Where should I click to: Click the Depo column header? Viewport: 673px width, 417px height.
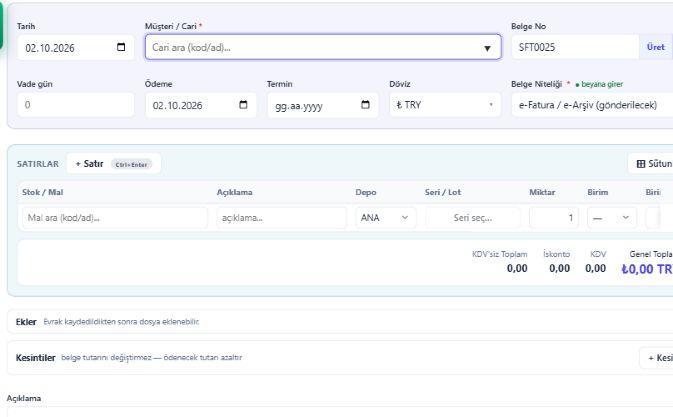(366, 192)
